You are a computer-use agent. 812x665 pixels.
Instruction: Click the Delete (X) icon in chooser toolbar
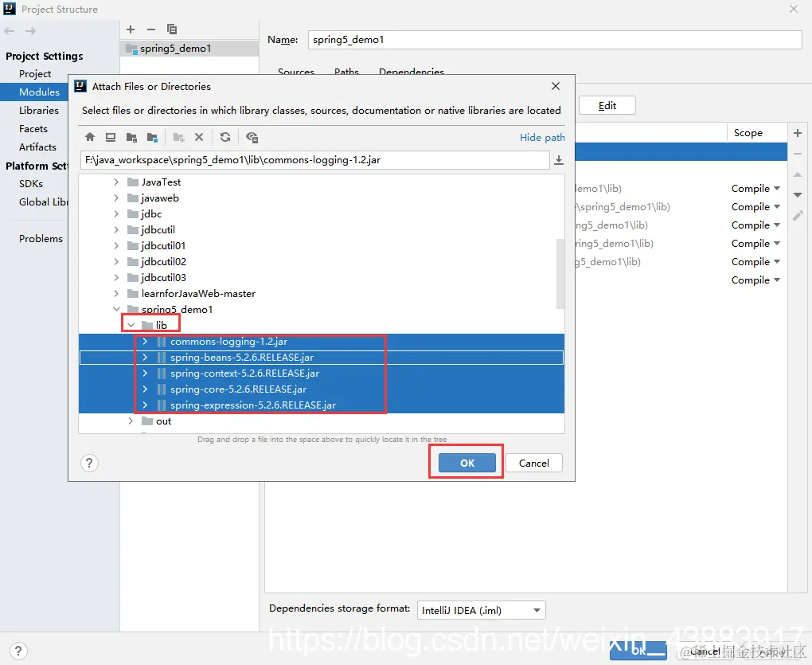coord(199,137)
